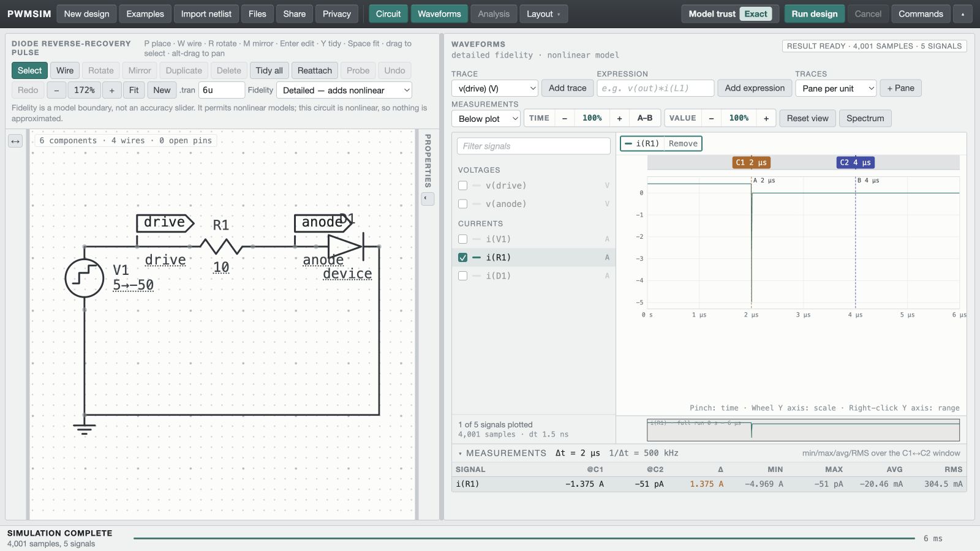Decrease the TIME zoom with minus
Screen dimensions: 980x551
point(564,118)
